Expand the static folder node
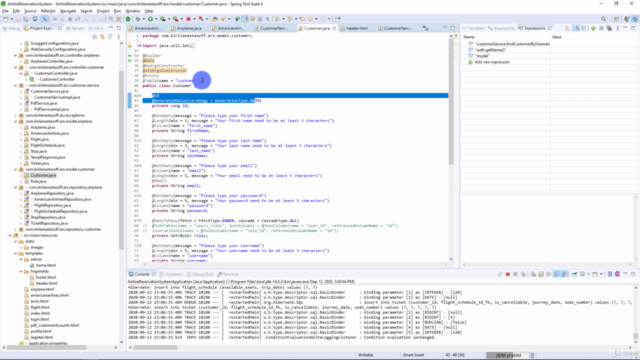The height and width of the screenshot is (360, 640). point(16,242)
